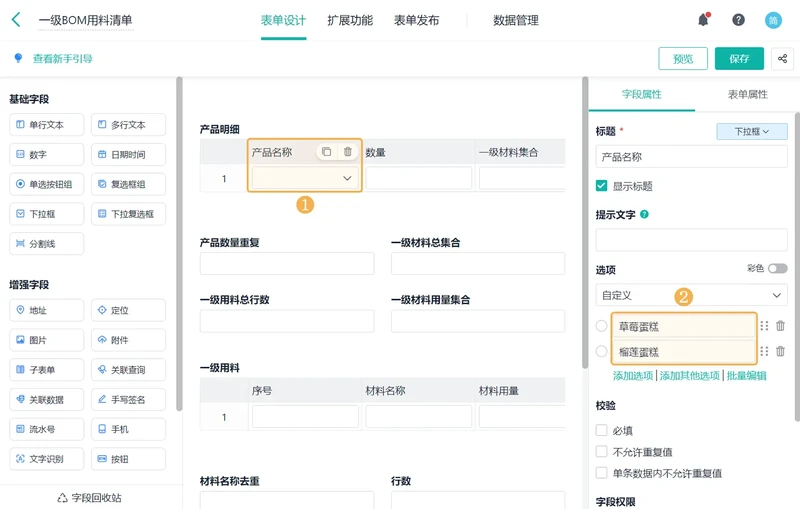Enable the 必填 checkbox
This screenshot has height=509, width=800.
click(602, 430)
